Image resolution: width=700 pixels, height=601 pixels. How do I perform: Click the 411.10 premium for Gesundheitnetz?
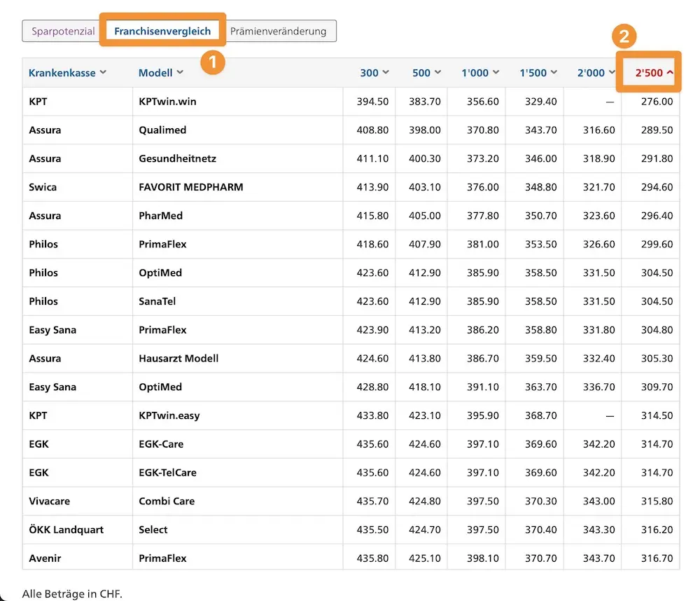click(372, 158)
